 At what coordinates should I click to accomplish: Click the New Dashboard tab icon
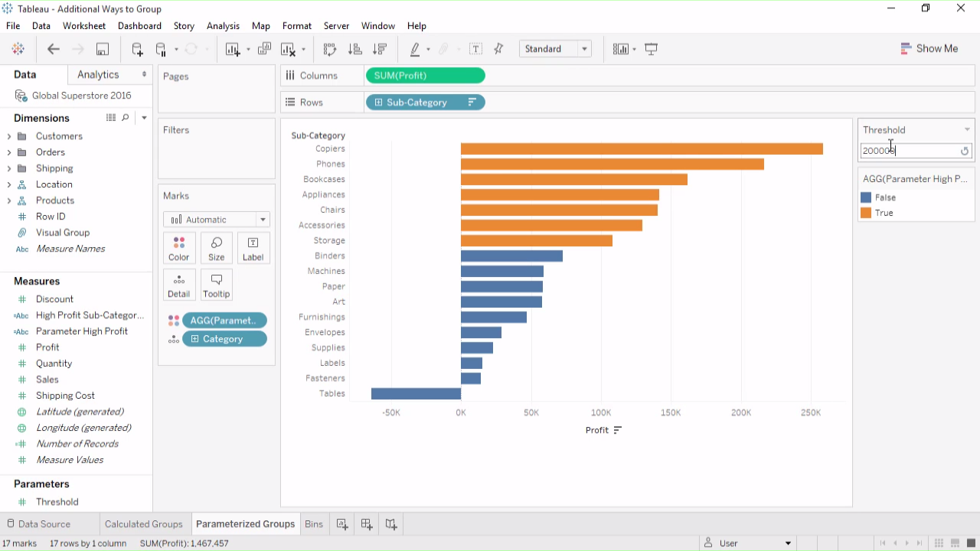click(367, 524)
